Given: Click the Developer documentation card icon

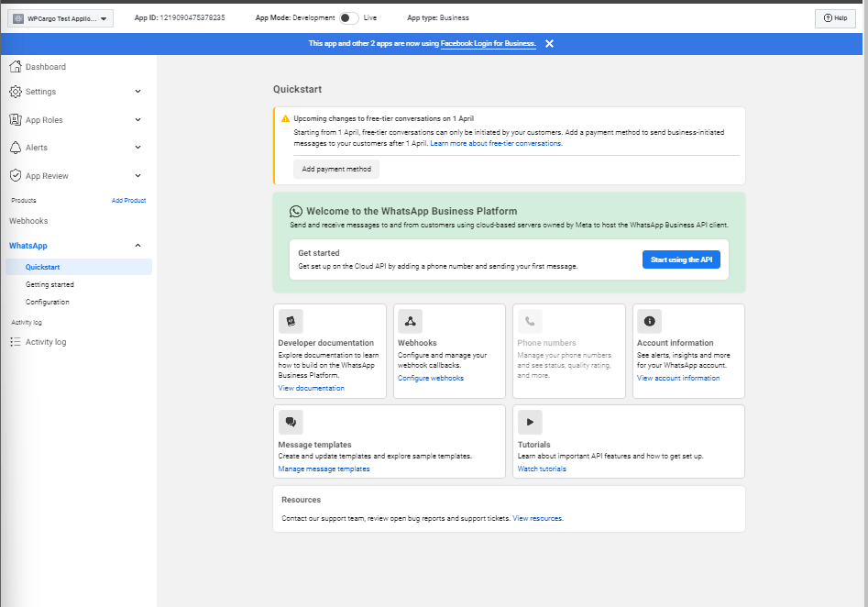Looking at the screenshot, I should (291, 321).
